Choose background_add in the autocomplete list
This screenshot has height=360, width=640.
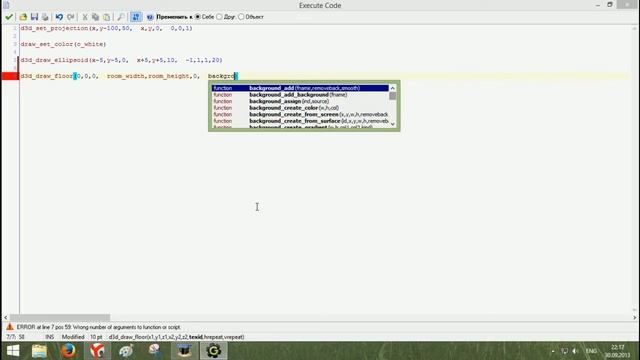pos(300,88)
